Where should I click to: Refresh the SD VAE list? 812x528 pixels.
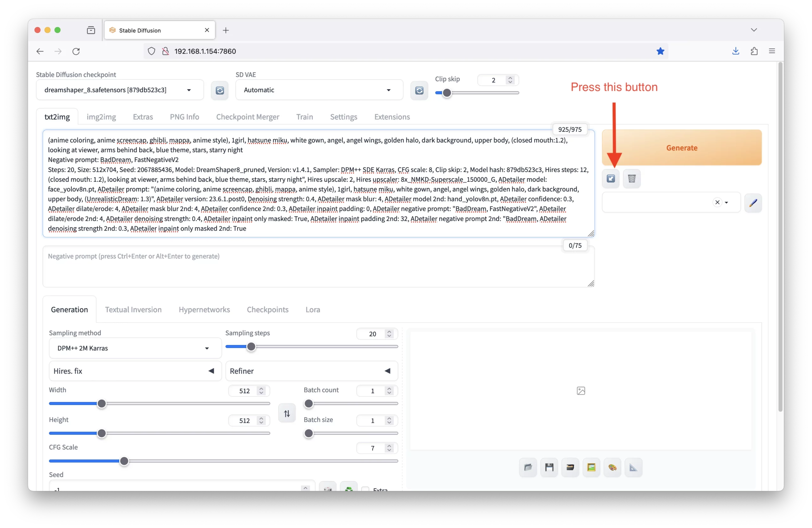tap(419, 90)
